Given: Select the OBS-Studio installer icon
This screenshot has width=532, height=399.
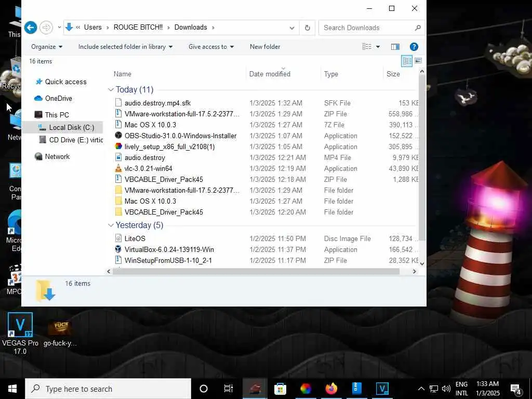Looking at the screenshot, I should 118,136.
